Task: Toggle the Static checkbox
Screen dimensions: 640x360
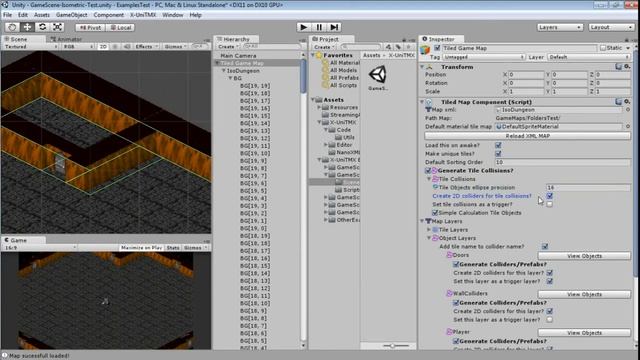Action: (x=603, y=48)
